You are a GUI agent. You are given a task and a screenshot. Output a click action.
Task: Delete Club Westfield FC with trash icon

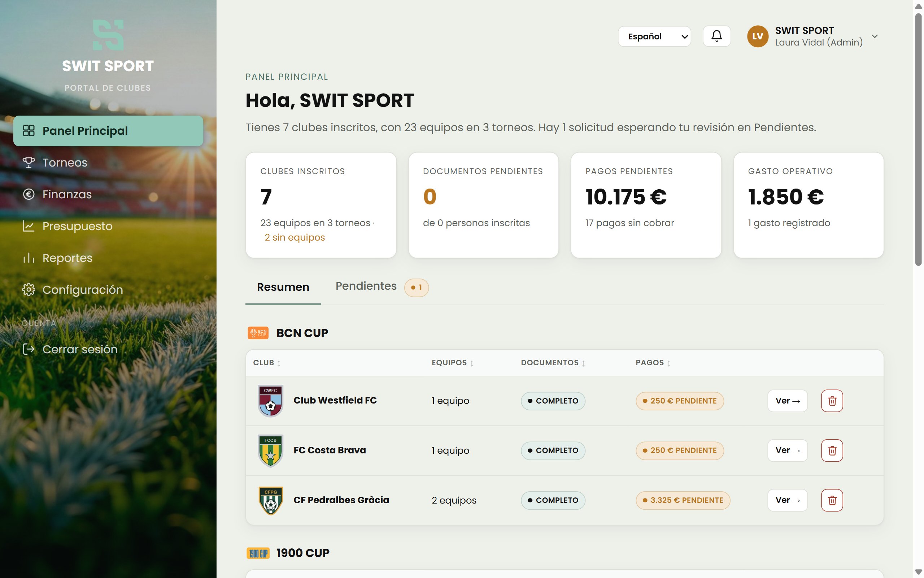(832, 401)
